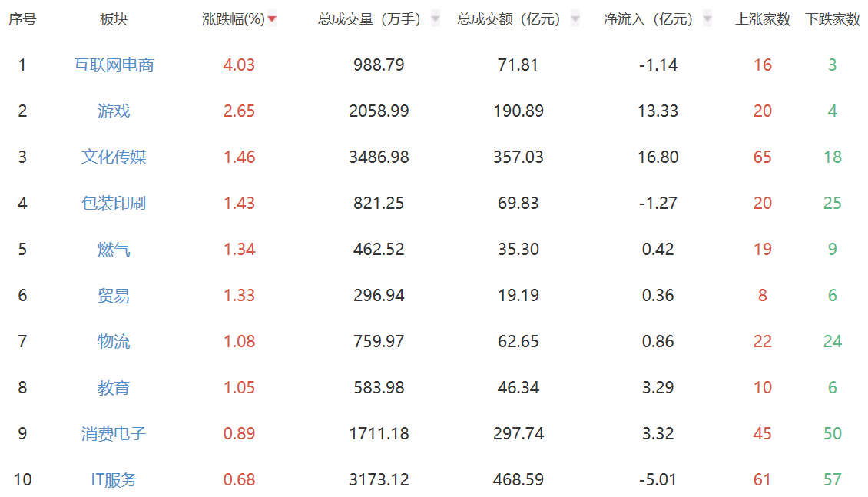Click the 总成交量（万手） column header
The image size is (868, 497).
point(369,19)
